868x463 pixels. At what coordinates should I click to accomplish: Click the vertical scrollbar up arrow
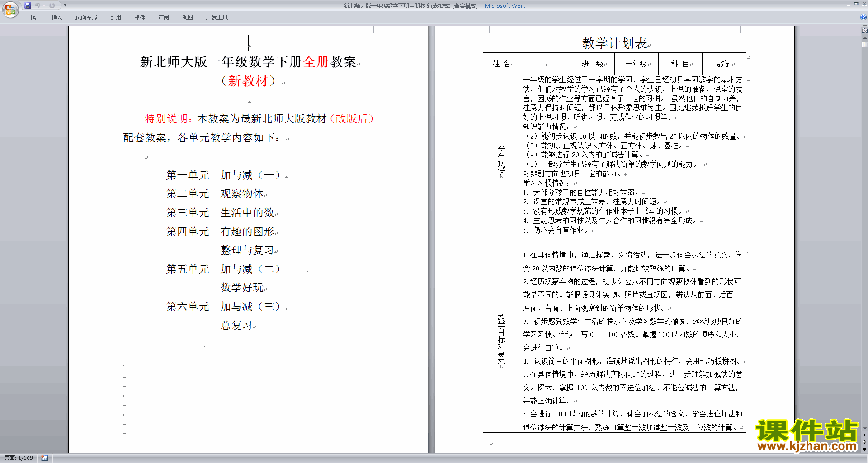(x=864, y=38)
